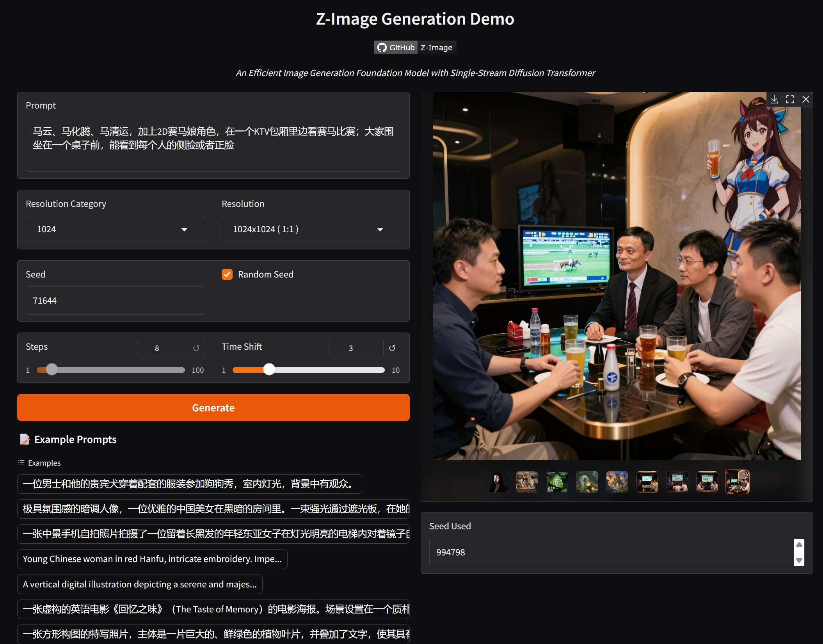Image resolution: width=823 pixels, height=644 pixels.
Task: Select the green leaf thumbnail
Action: coord(557,482)
